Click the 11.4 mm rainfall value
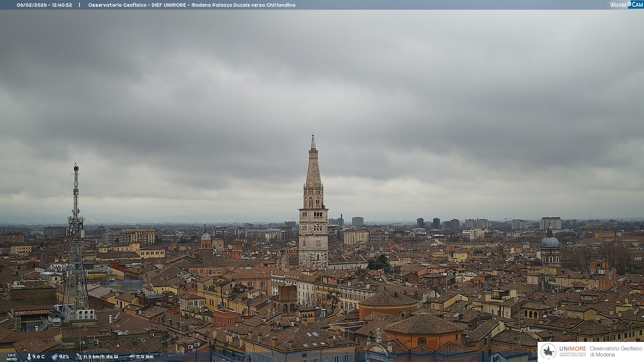The image size is (644, 362). point(145,357)
